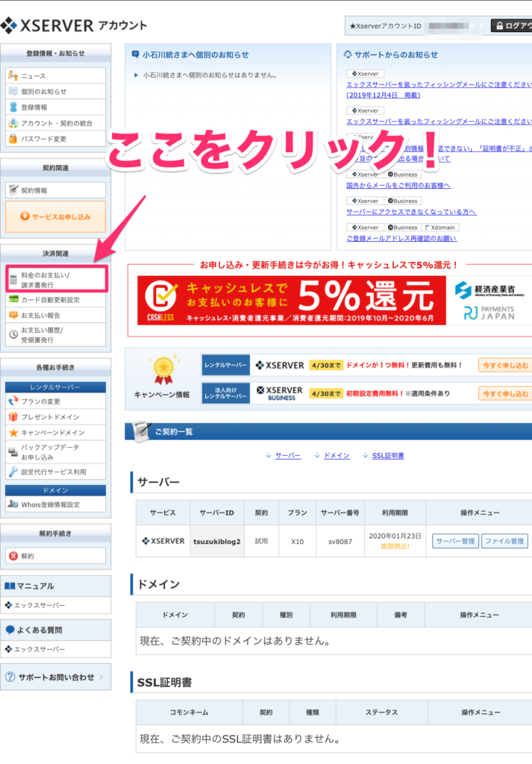The height and width of the screenshot is (764, 532).
Task: Open 国外からメールをご利用のお客様へ link
Action: coord(398,185)
